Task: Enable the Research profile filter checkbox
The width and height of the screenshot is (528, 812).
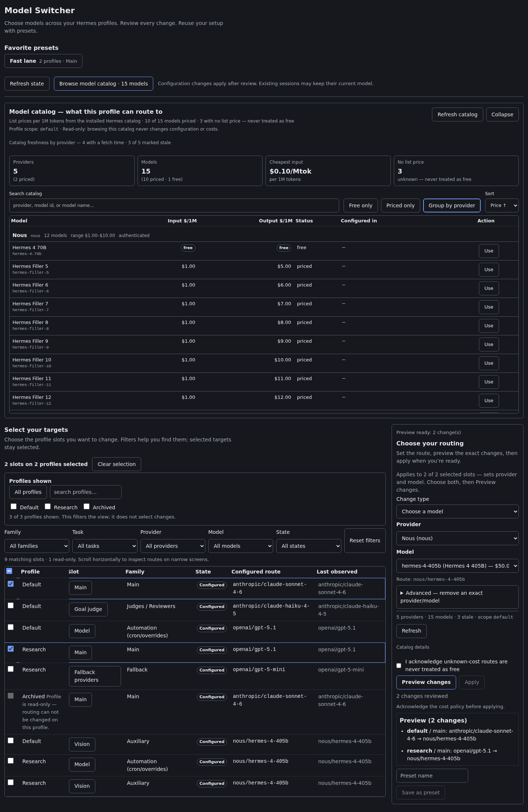Action: pyautogui.click(x=48, y=506)
